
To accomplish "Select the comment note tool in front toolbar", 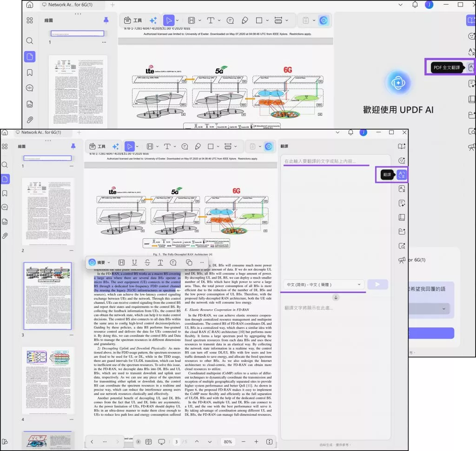I will [185, 146].
